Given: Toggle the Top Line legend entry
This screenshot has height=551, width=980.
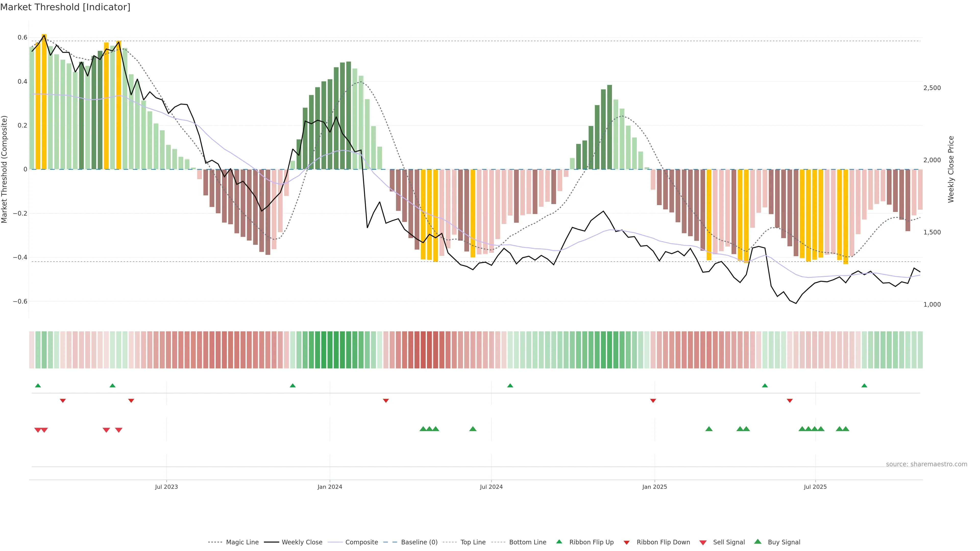Looking at the screenshot, I should (472, 542).
